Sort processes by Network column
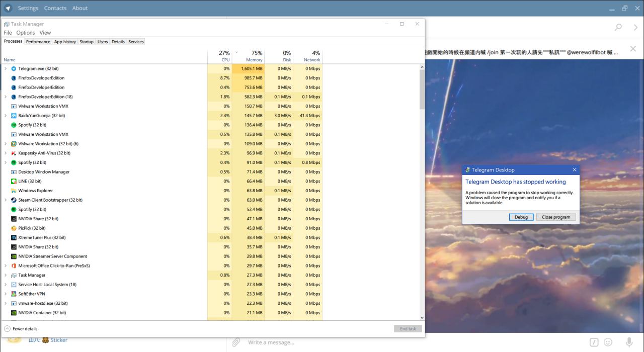 click(308, 56)
